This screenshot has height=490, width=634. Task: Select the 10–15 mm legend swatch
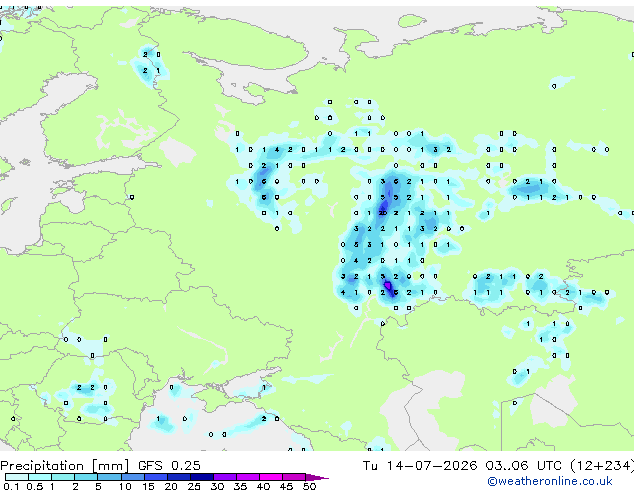133,477
